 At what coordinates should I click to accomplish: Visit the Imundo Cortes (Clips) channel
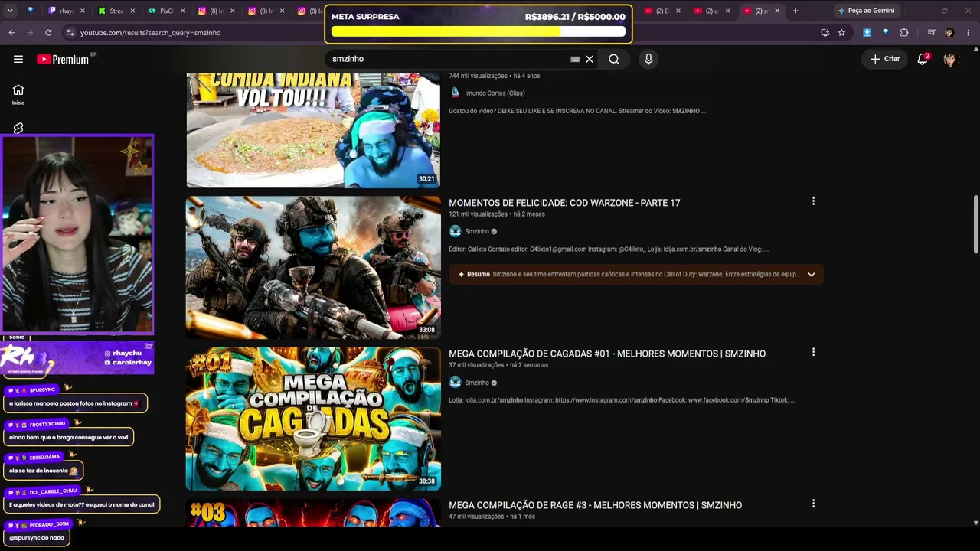pos(495,93)
